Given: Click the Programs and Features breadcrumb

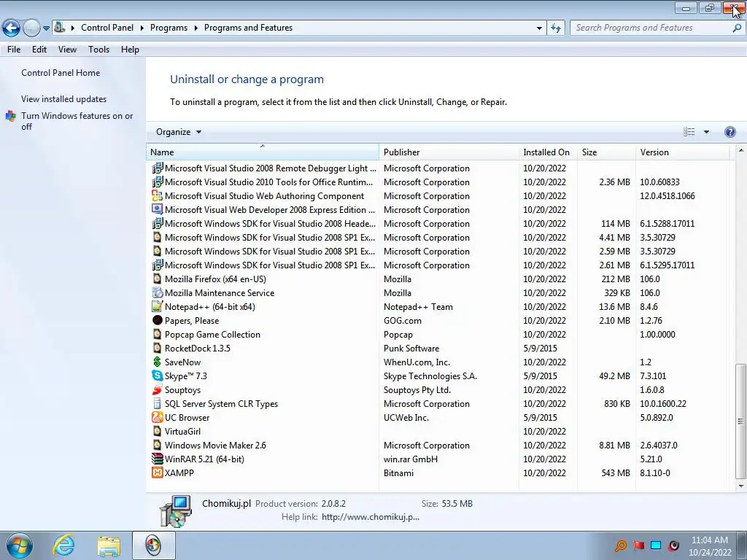Looking at the screenshot, I should point(248,28).
